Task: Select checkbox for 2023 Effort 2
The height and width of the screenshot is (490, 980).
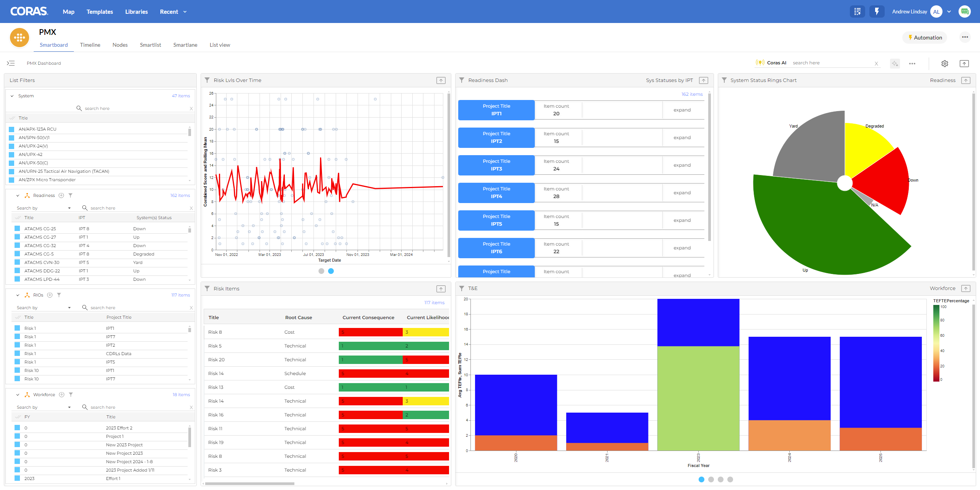Action: [18, 428]
